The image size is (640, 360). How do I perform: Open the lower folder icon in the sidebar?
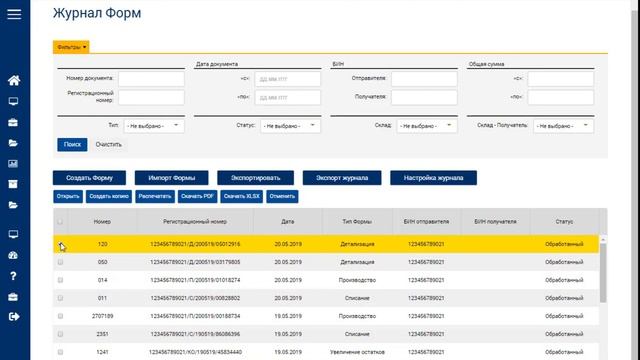[13, 205]
